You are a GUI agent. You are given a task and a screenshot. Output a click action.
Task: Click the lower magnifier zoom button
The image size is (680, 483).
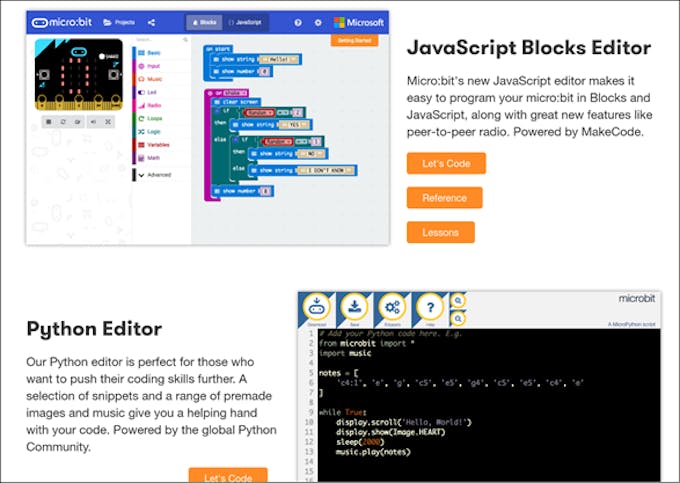coord(458,319)
